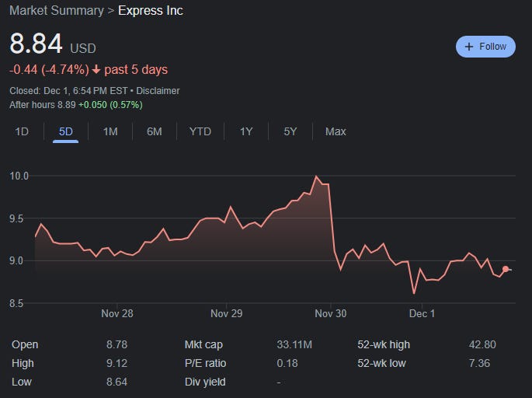The image size is (532, 398).
Task: Click the Div yield label
Action: point(205,382)
